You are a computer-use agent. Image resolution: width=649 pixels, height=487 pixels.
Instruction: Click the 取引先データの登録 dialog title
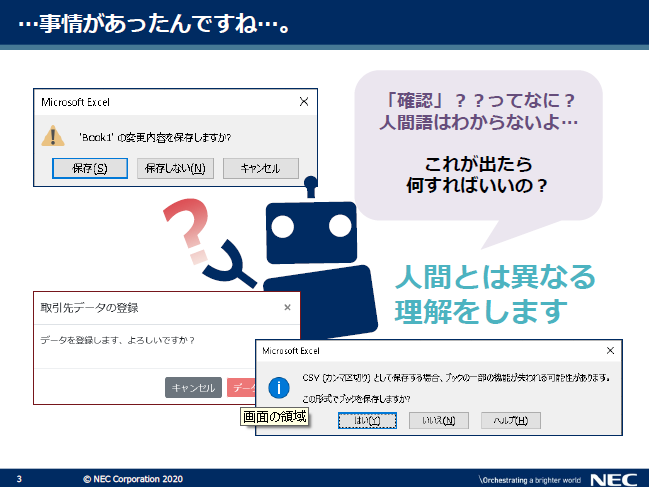point(89,308)
